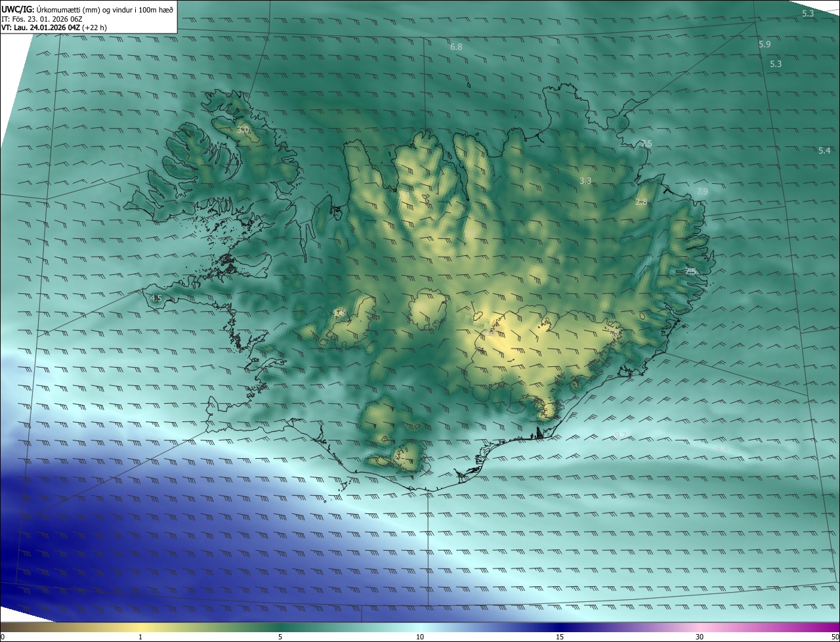Image resolution: width=840 pixels, height=642 pixels.
Task: Click the color scale at the 10 tick
Action: 420,637
